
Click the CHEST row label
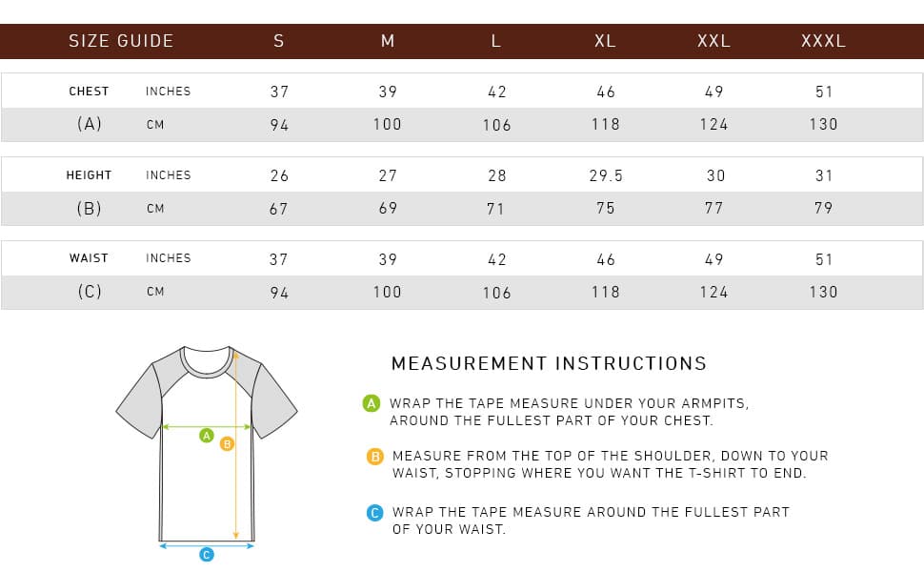89,92
